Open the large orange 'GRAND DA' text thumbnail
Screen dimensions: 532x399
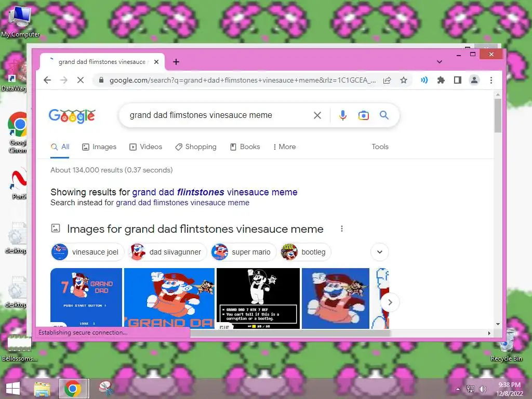click(169, 298)
